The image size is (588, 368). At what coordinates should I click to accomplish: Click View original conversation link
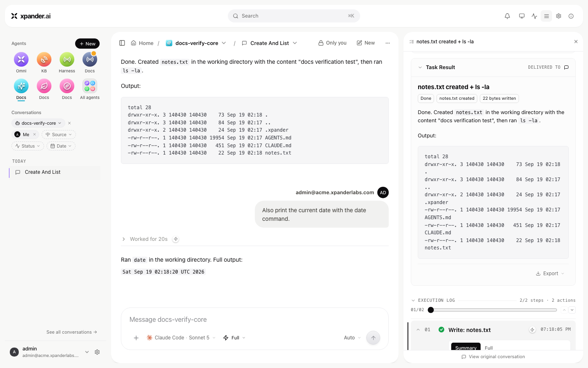(493, 357)
